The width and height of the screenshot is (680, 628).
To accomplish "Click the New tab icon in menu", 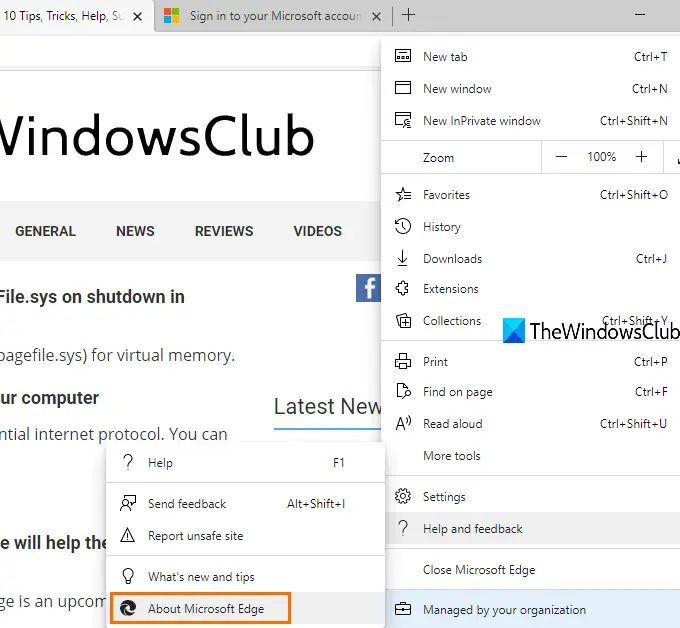I will click(x=403, y=56).
